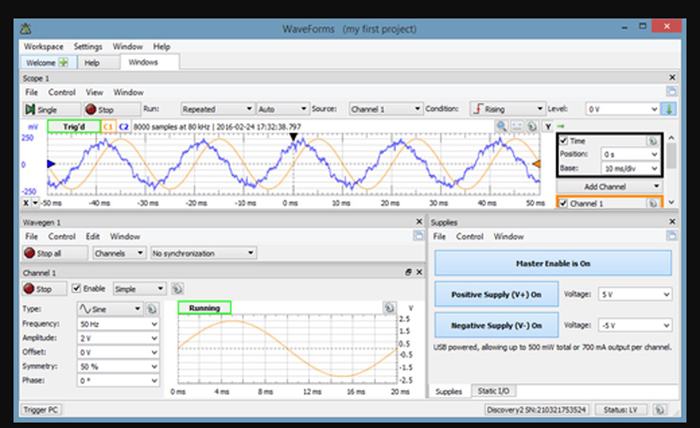
Task: Click the Trigger PC button
Action: (x=41, y=410)
